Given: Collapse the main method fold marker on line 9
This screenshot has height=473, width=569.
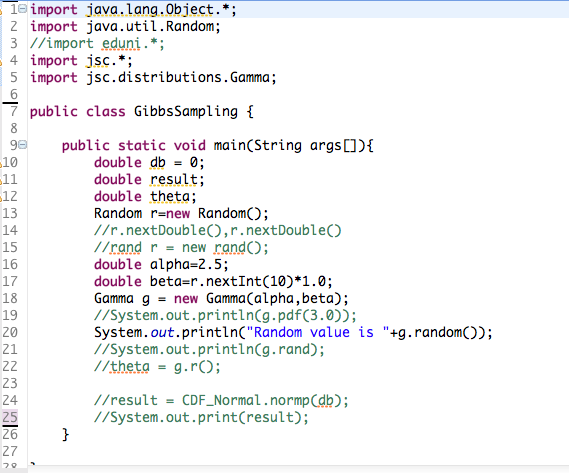Looking at the screenshot, I should [x=22, y=145].
